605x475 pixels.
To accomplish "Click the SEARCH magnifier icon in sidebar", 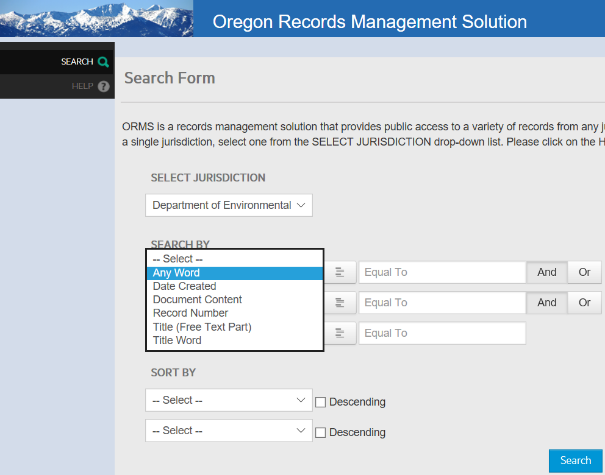I will click(x=103, y=62).
